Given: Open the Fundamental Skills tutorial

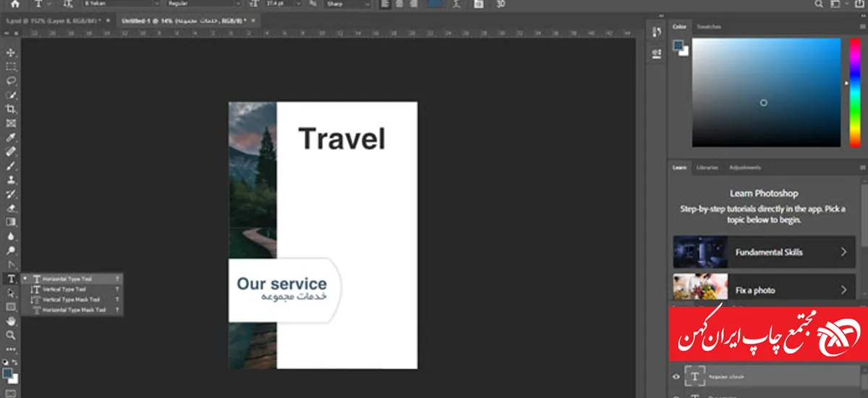Looking at the screenshot, I should tap(764, 253).
